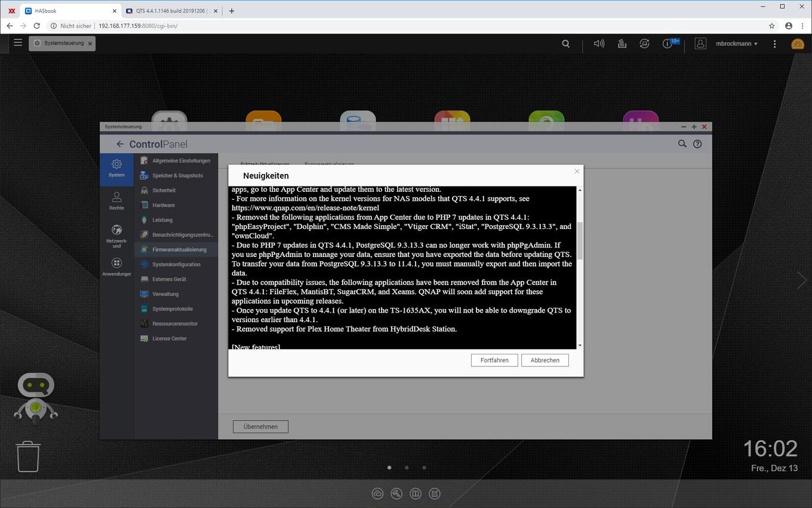Open the QTS main menu hamburger icon
The height and width of the screenshot is (508, 812).
tap(18, 43)
